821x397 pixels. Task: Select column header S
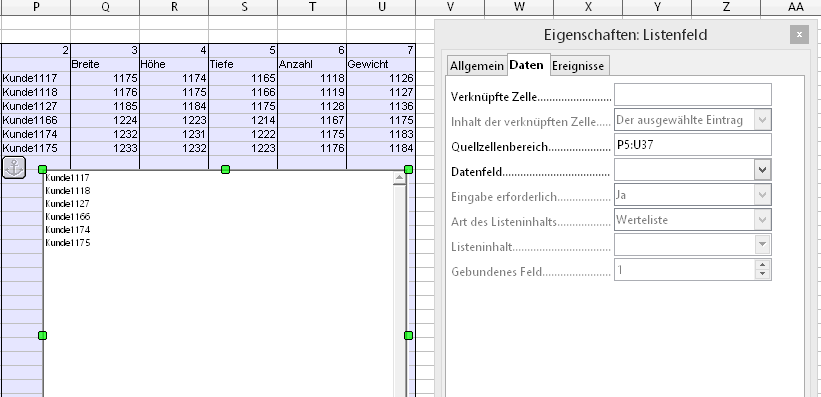tap(243, 7)
